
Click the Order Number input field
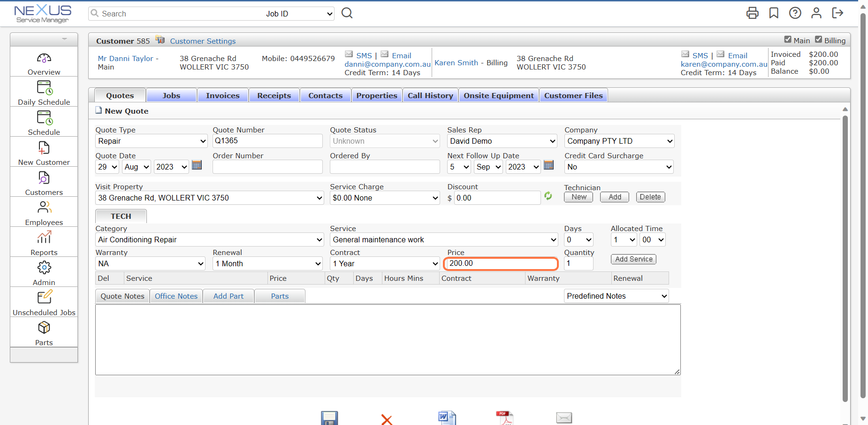[x=267, y=167]
